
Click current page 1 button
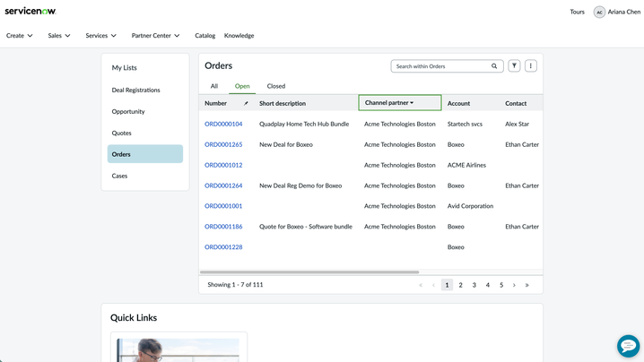point(447,285)
